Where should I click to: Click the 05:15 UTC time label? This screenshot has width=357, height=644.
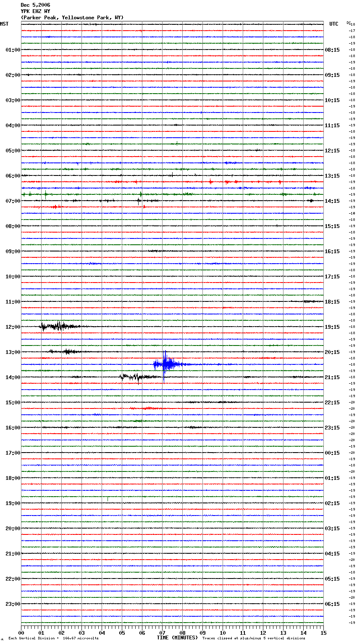[332, 579]
